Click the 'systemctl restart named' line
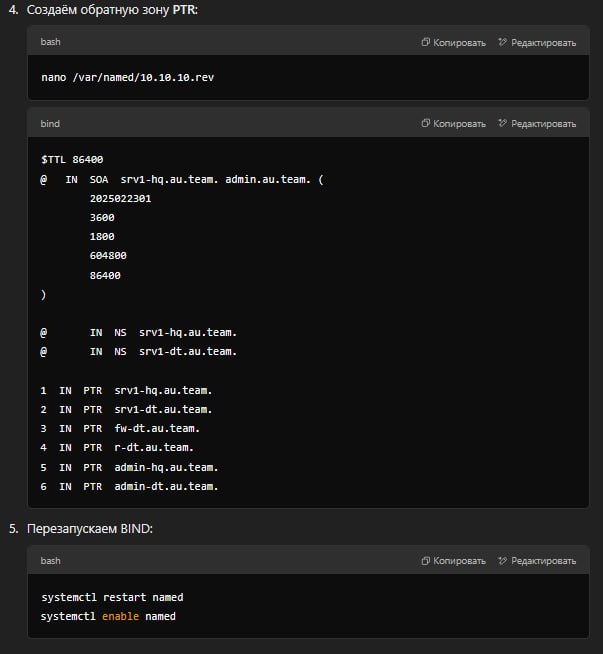Image resolution: width=603 pixels, height=654 pixels. 112,597
